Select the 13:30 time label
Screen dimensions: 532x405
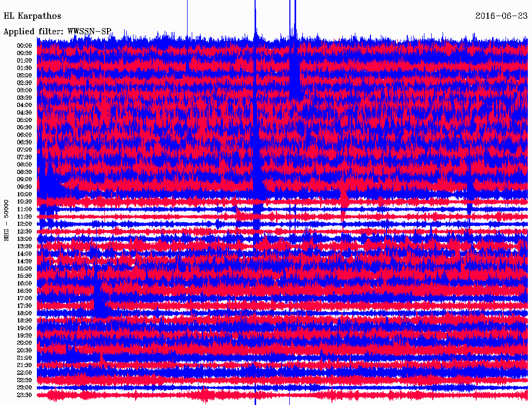point(24,246)
